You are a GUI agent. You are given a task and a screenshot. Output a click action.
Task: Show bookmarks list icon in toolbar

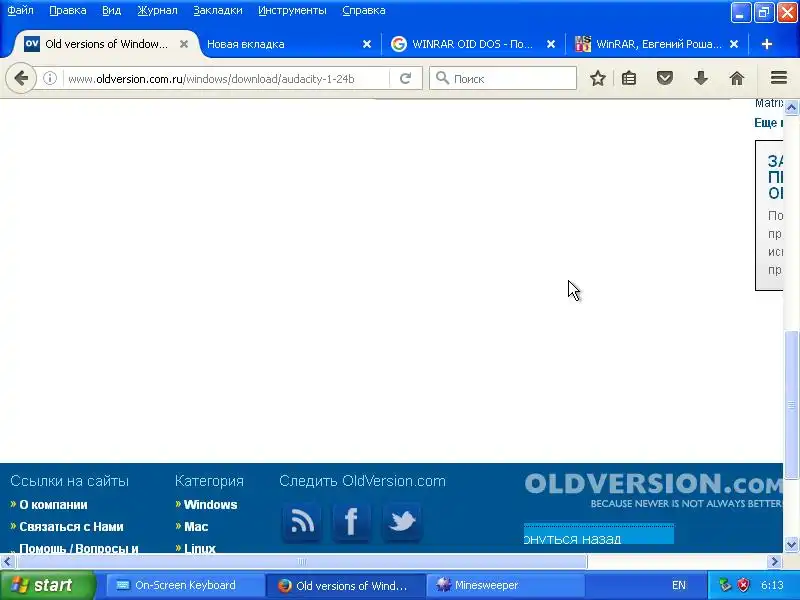point(629,78)
